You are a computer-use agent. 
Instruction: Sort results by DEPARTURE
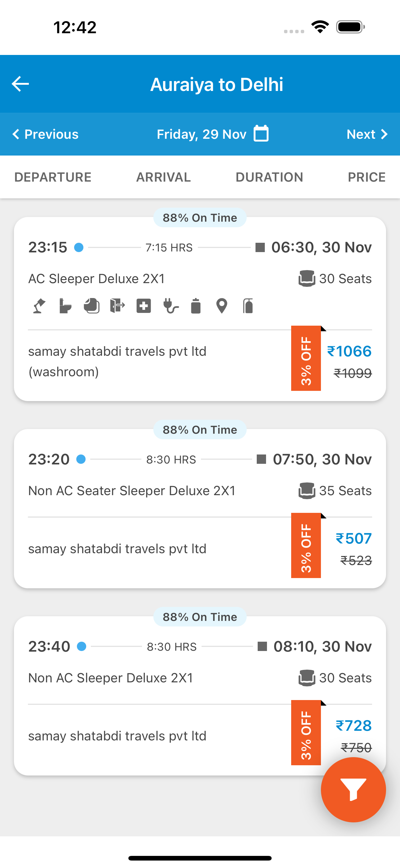(53, 177)
